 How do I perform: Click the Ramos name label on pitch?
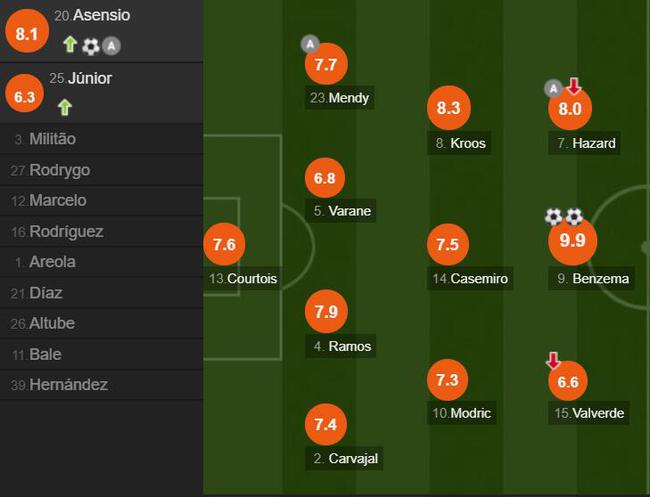342,347
